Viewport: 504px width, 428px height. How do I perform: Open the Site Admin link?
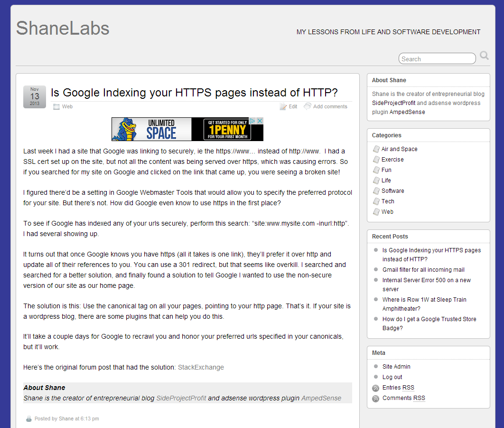point(396,367)
